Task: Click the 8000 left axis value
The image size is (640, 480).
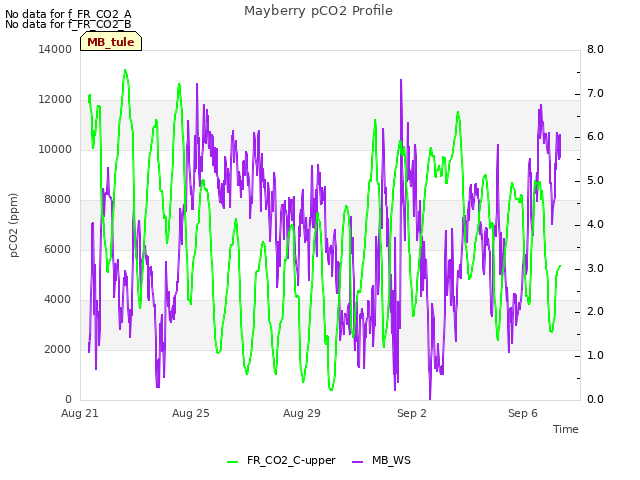Action: pyautogui.click(x=58, y=200)
